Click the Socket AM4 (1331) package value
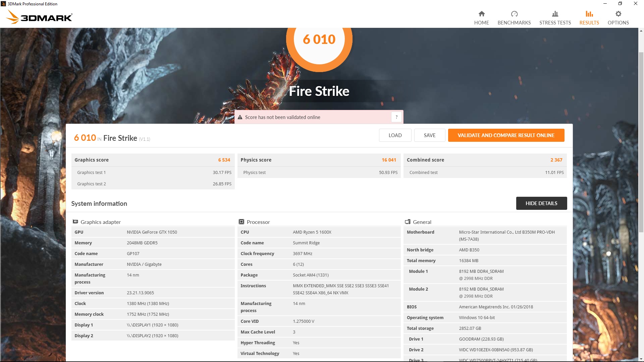This screenshot has width=644, height=362. click(x=311, y=275)
